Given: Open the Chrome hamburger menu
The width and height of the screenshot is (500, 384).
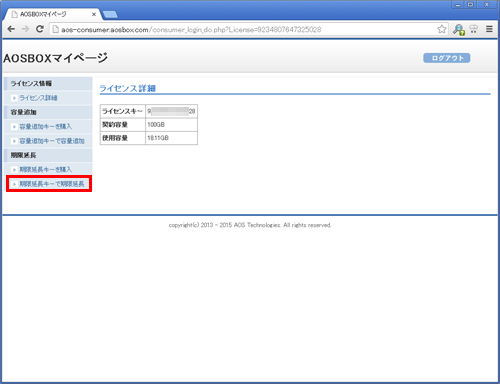Looking at the screenshot, I should coord(489,29).
